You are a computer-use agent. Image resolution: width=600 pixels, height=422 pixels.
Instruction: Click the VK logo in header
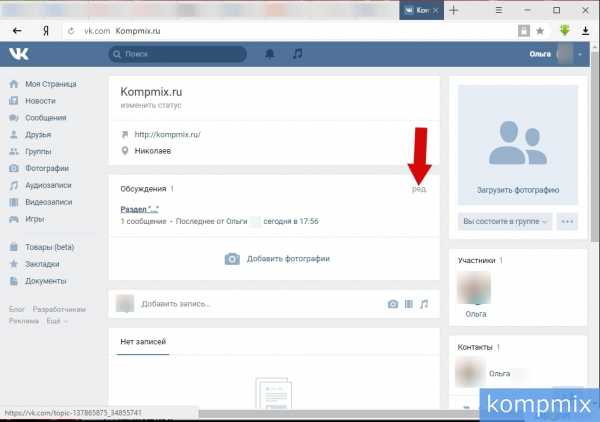[18, 54]
